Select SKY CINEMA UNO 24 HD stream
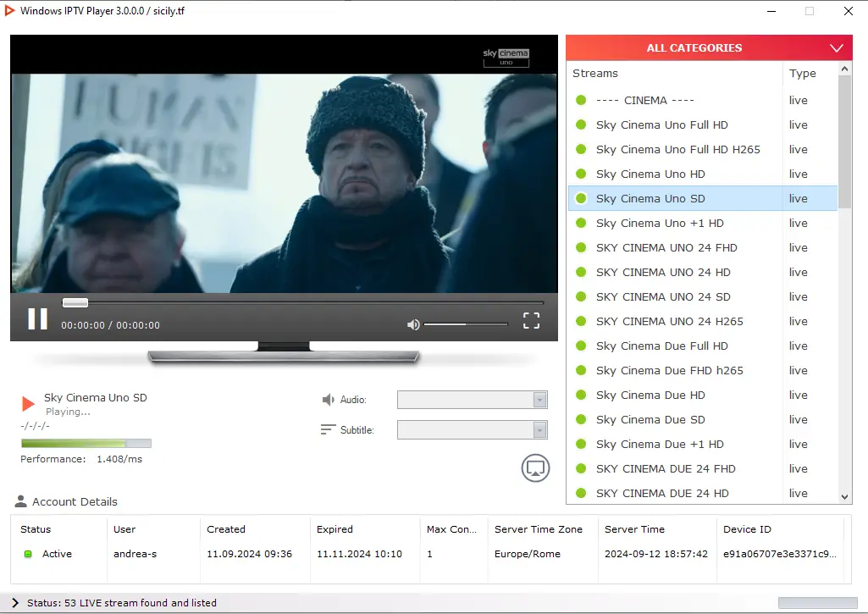This screenshot has height=614, width=868. (x=703, y=272)
